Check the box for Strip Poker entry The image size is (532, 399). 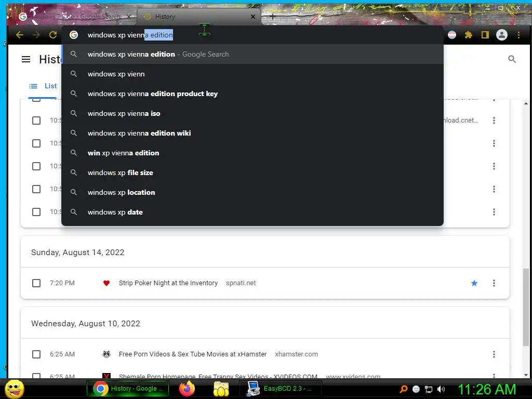click(x=36, y=283)
